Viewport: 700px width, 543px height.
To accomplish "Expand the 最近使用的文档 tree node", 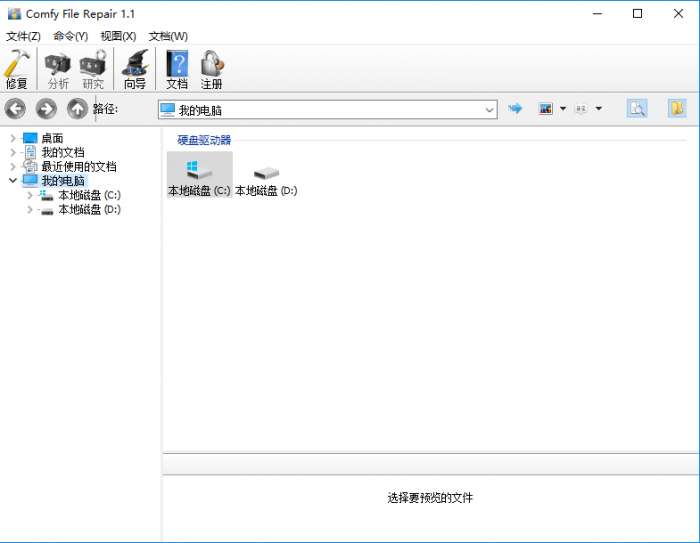I will [x=13, y=167].
